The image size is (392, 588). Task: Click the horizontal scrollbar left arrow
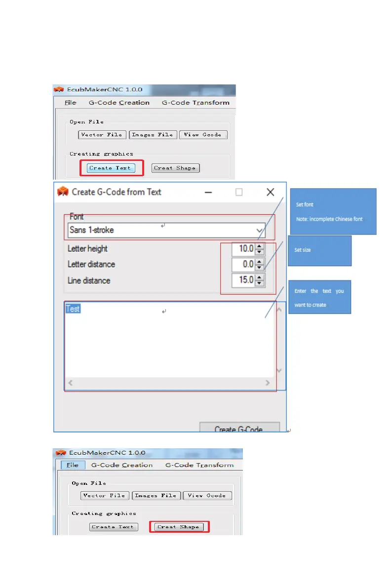tap(70, 383)
